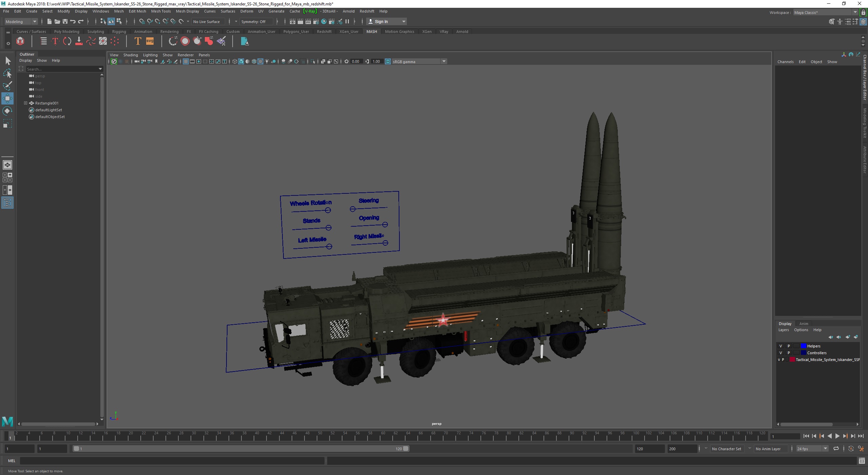Open the Channels menu in Channel Box
The image size is (868, 475).
pyautogui.click(x=785, y=62)
